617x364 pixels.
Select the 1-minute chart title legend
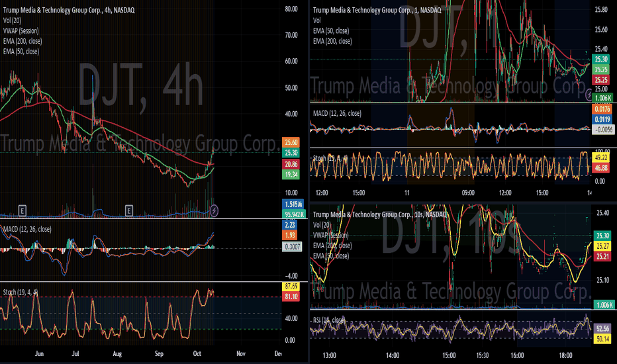pyautogui.click(x=377, y=10)
